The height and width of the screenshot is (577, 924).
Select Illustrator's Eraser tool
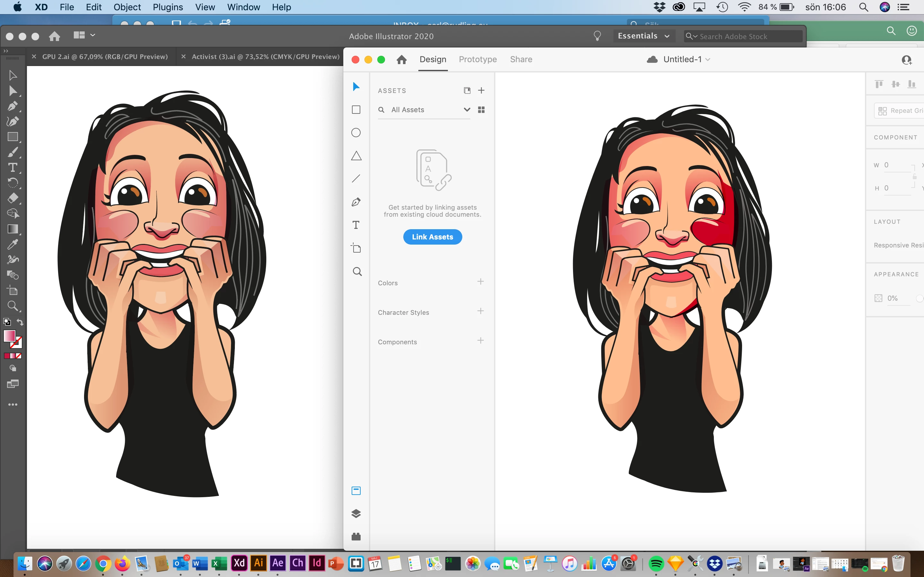pyautogui.click(x=13, y=198)
